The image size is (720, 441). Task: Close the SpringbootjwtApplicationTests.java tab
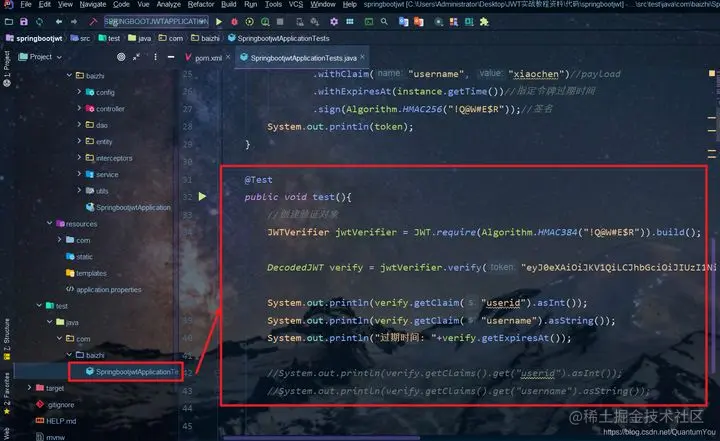(363, 57)
